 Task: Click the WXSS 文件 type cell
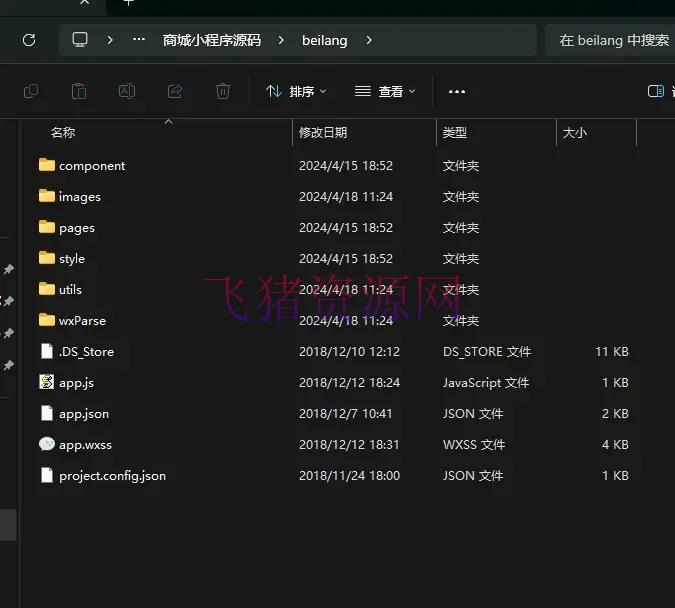[474, 445]
